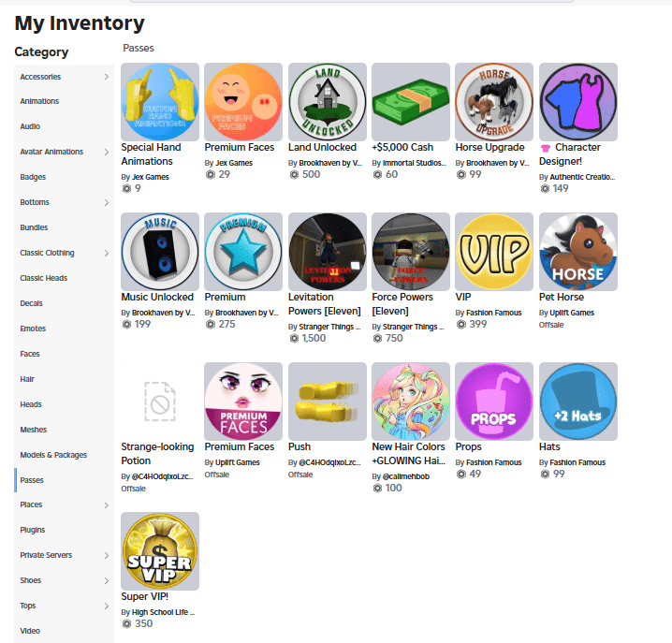Click the +$5,000 Cash money icon
Image resolution: width=672 pixels, height=643 pixels.
411,102
